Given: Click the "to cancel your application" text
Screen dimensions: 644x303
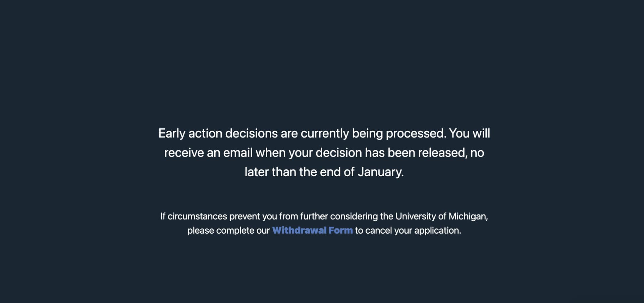Looking at the screenshot, I should tap(408, 230).
